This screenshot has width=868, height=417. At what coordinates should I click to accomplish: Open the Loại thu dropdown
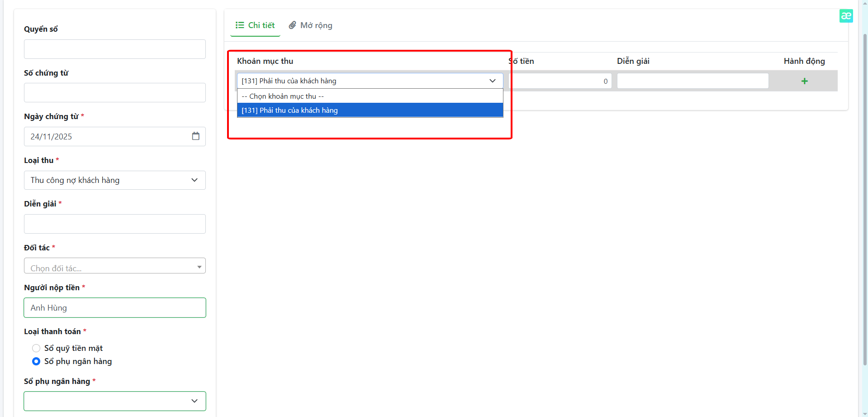click(x=114, y=180)
